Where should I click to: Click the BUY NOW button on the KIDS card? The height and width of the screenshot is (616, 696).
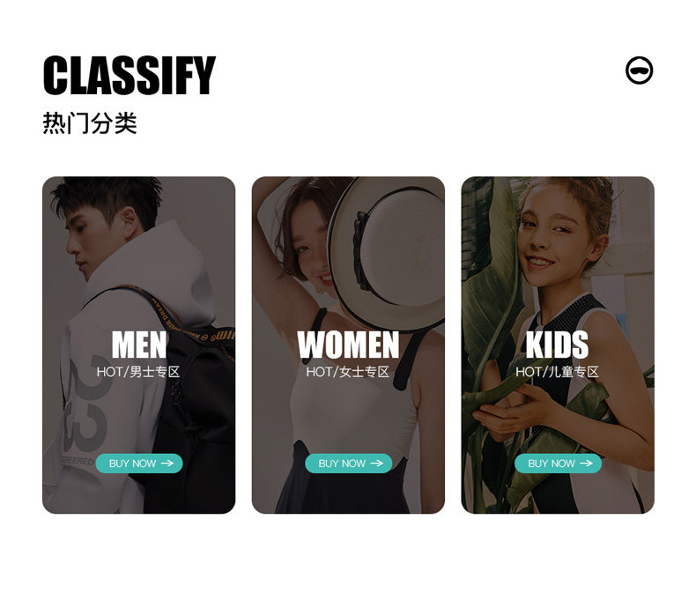click(558, 464)
